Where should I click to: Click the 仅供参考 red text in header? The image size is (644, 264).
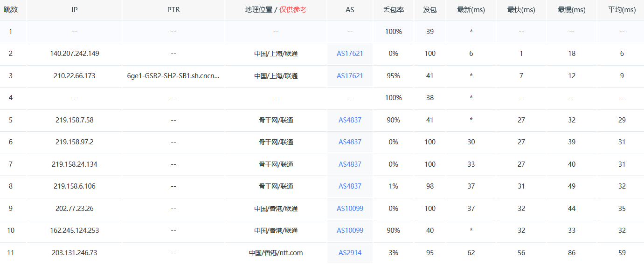[293, 10]
